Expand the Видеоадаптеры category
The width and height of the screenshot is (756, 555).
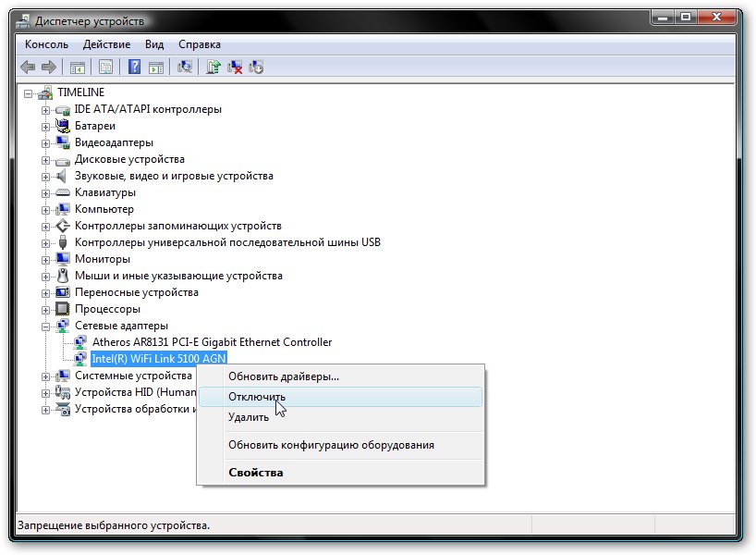coord(45,142)
